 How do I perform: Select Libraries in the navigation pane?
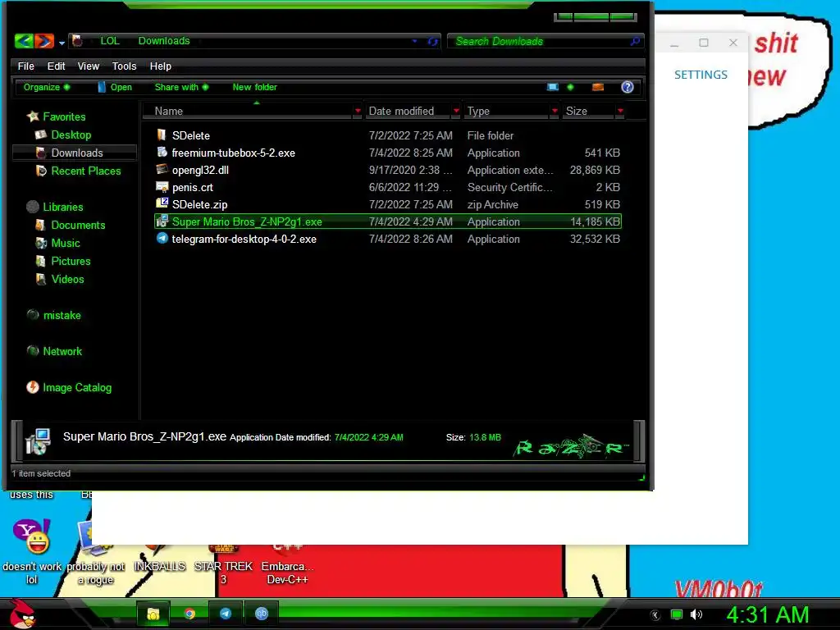click(62, 207)
